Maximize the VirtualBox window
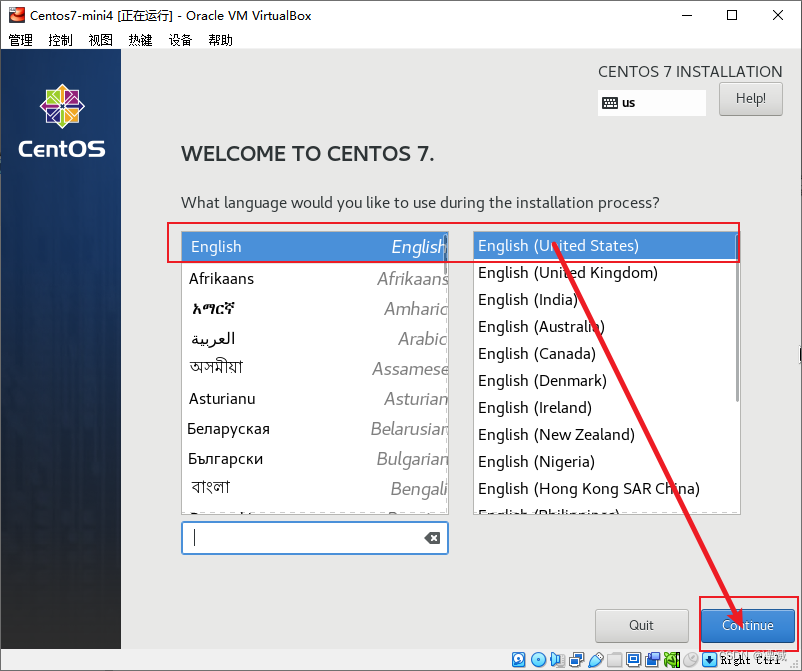Screen dimensions: 802x671 tap(732, 15)
